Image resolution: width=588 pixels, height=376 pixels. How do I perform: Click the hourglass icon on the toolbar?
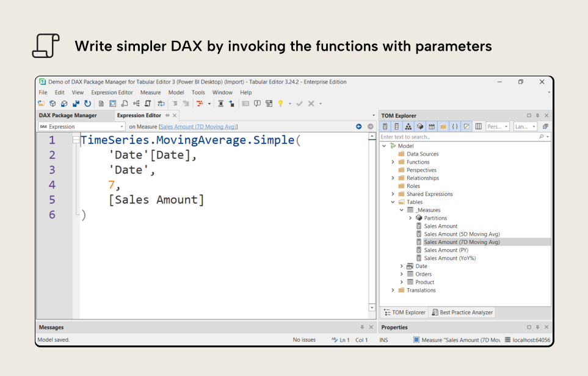[221, 103]
